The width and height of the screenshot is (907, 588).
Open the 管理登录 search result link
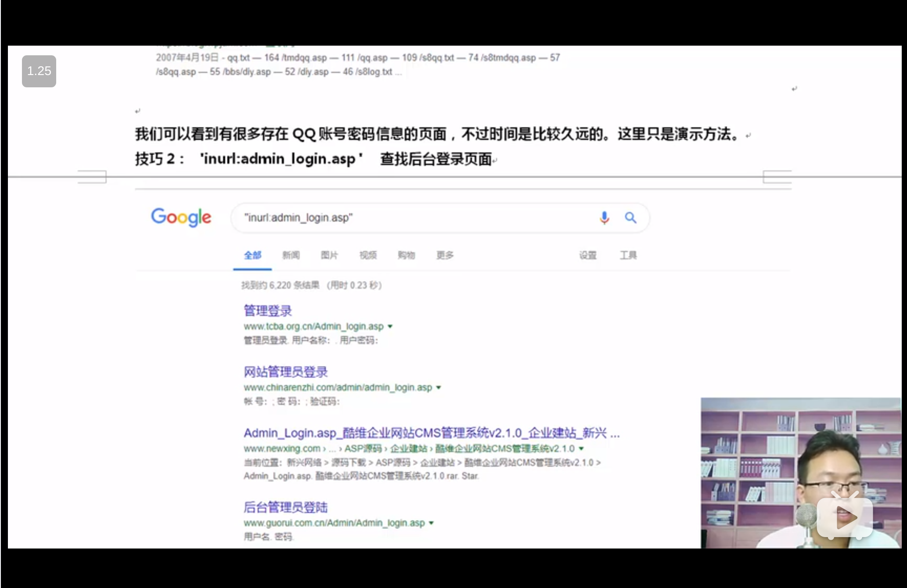tap(268, 310)
